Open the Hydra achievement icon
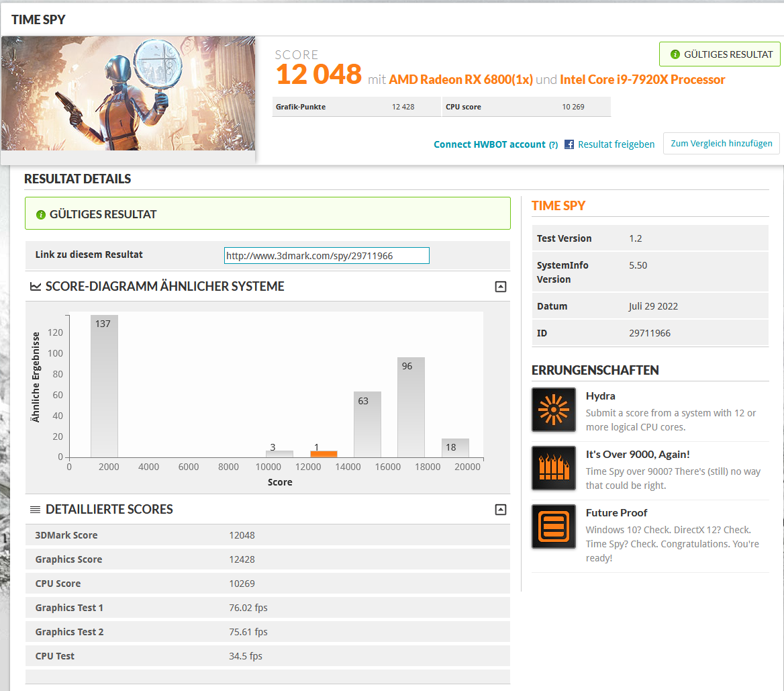The image size is (784, 691). [554, 410]
